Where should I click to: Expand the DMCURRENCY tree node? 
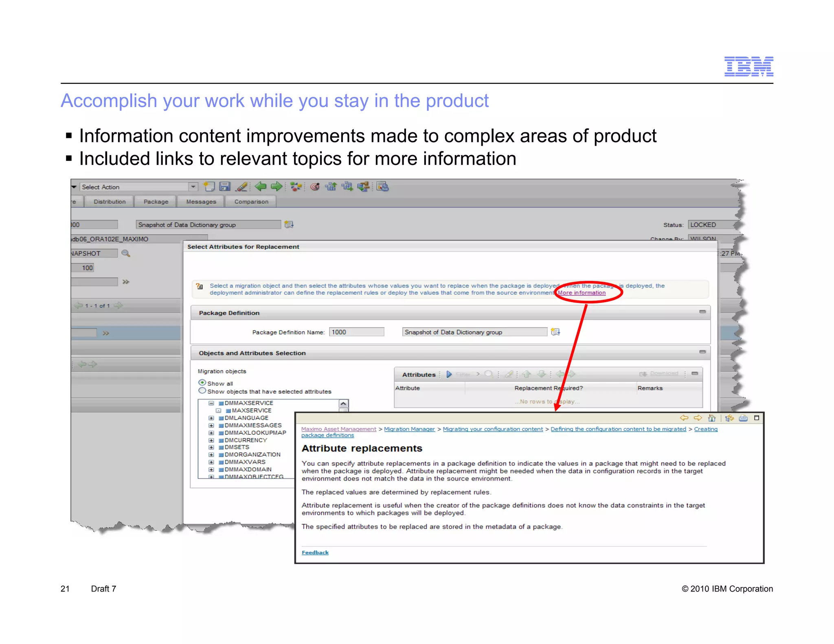pyautogui.click(x=211, y=440)
